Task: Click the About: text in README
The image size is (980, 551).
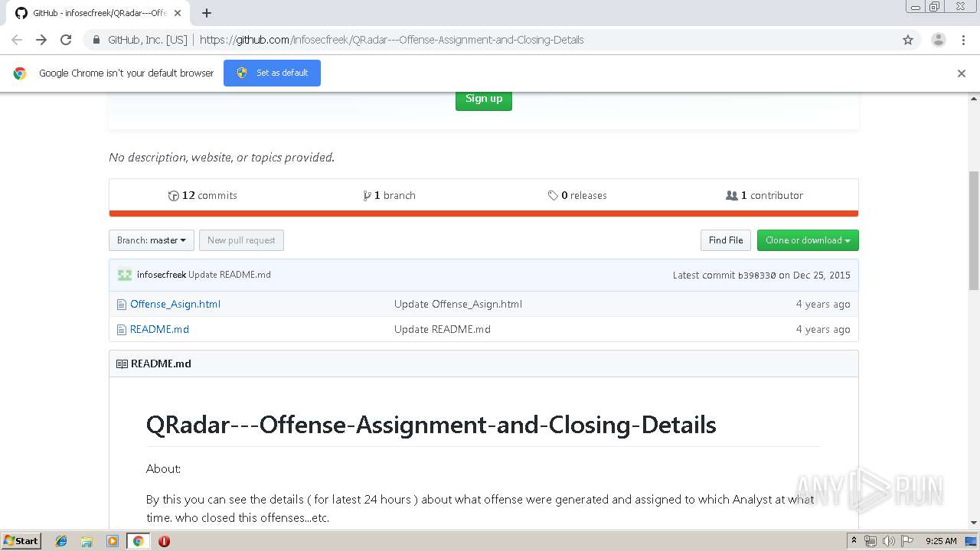Action: (163, 468)
